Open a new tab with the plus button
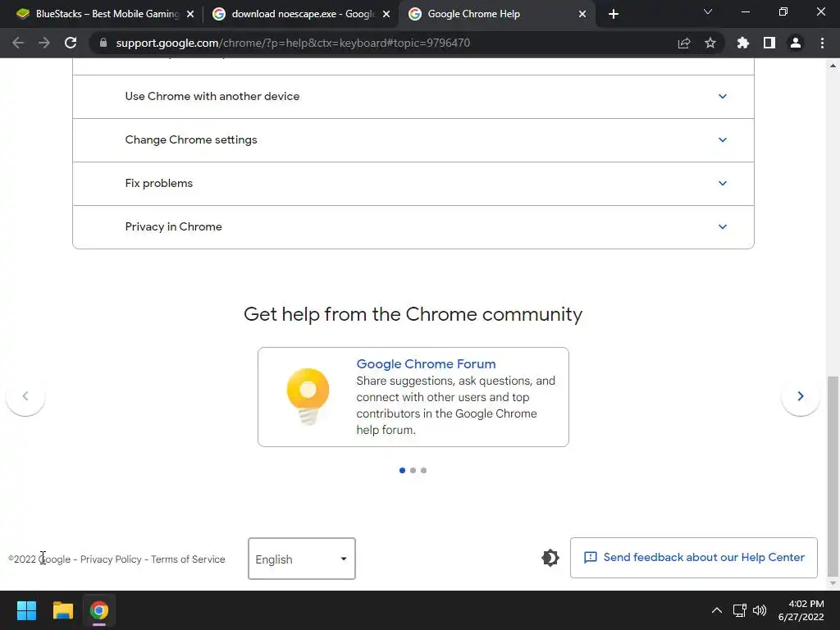 point(614,14)
